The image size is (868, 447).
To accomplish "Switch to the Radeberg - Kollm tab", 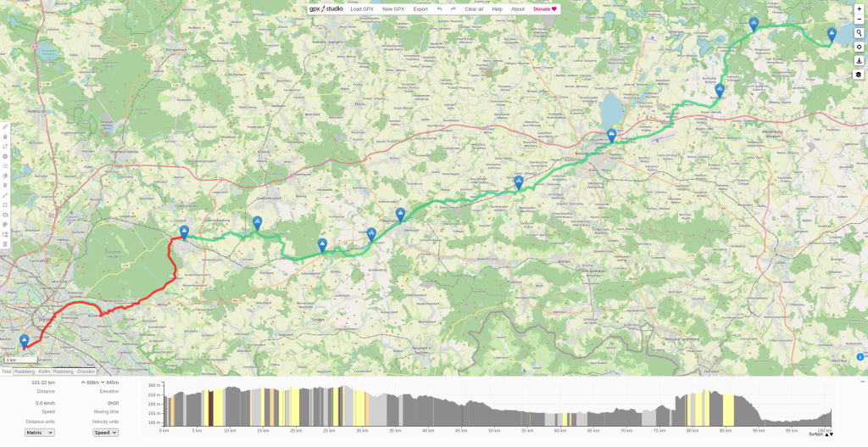I will click(32, 372).
